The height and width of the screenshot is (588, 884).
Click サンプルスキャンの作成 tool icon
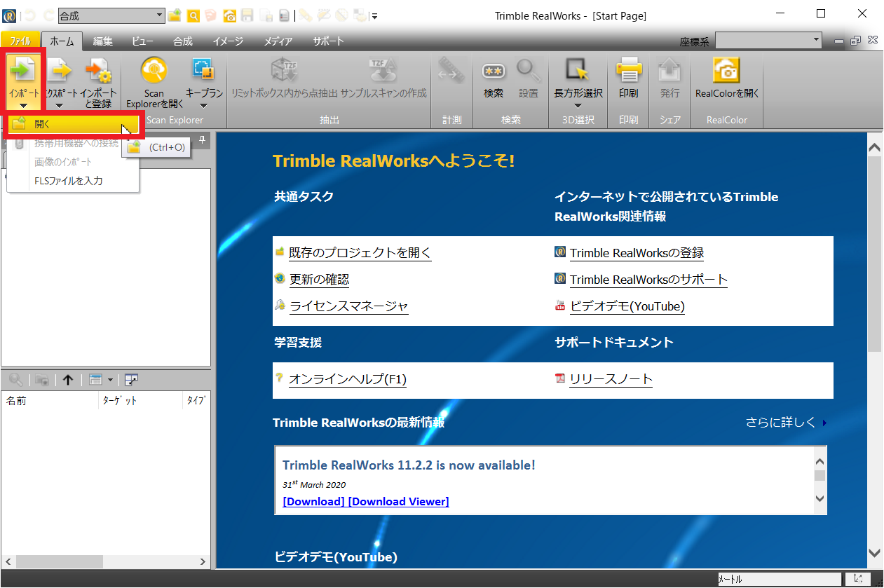coord(383,69)
